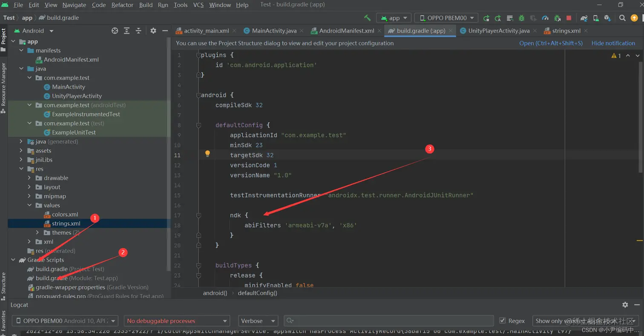The width and height of the screenshot is (644, 336).
Task: Select colors.xml in project tree
Action: pos(65,214)
